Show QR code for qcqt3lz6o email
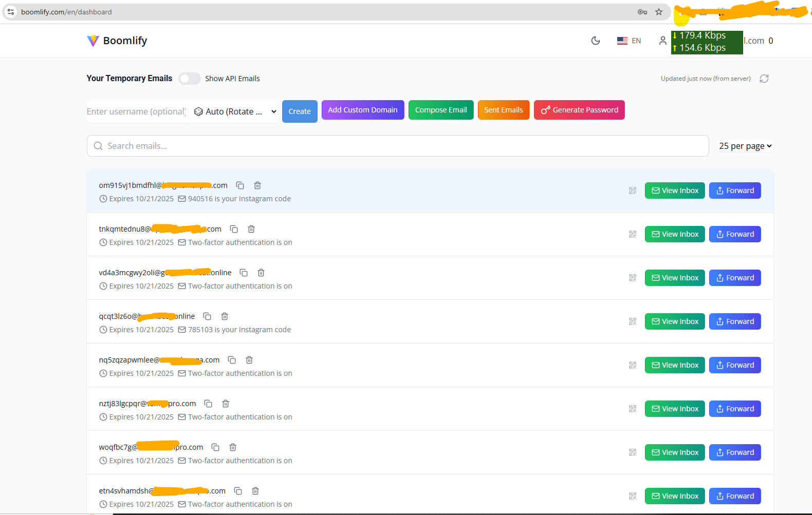The width and height of the screenshot is (812, 515). pos(633,321)
